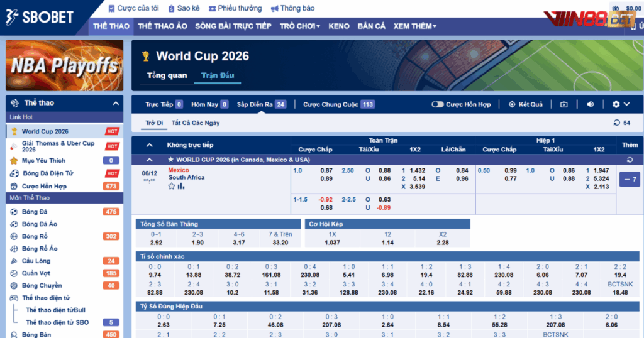
Task: Click the sound speaker icon
Action: [591, 104]
